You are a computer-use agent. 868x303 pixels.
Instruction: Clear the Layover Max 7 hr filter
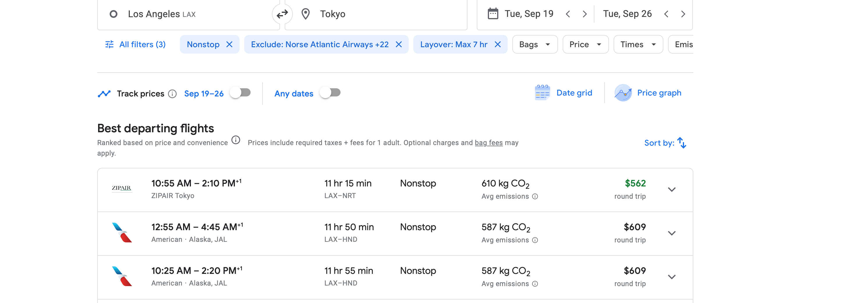coord(498,45)
